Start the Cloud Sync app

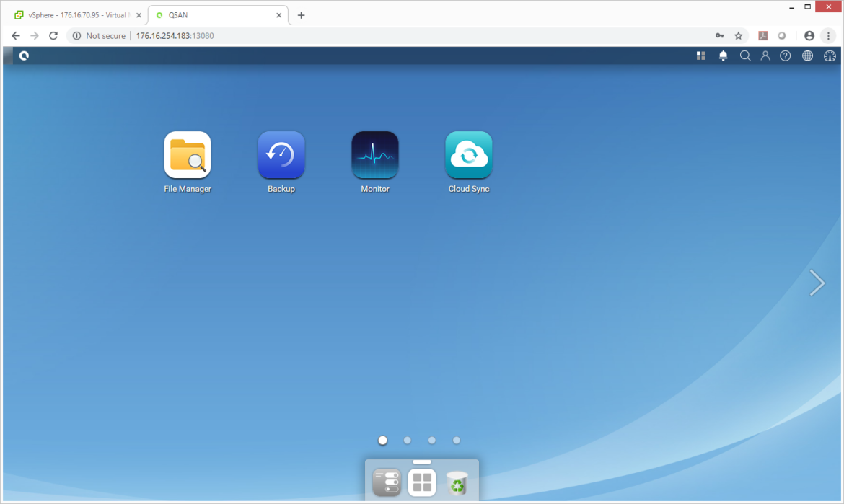point(468,155)
